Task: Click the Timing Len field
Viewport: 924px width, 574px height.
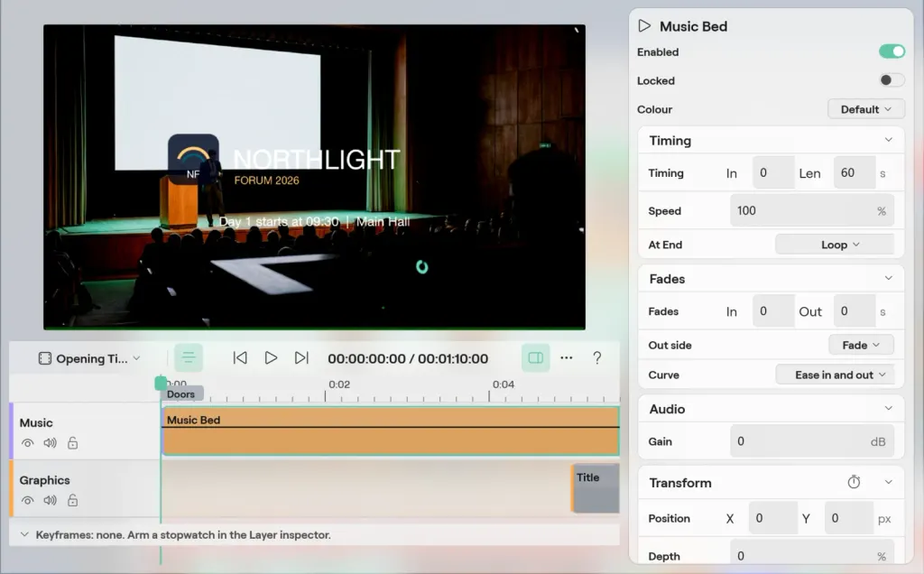Action: pos(854,172)
